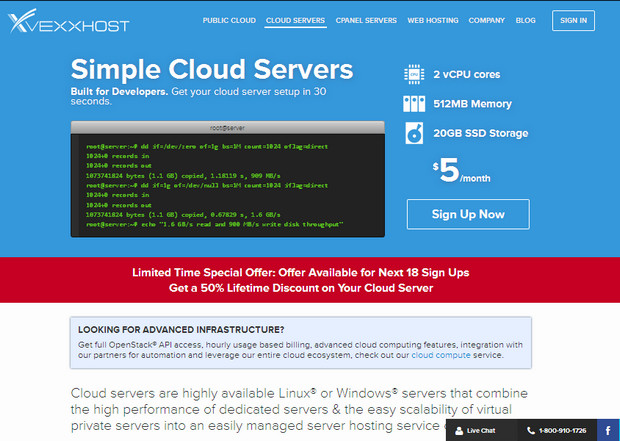Click the terminal echo command line
The width and height of the screenshot is (620, 441).
coord(215,224)
